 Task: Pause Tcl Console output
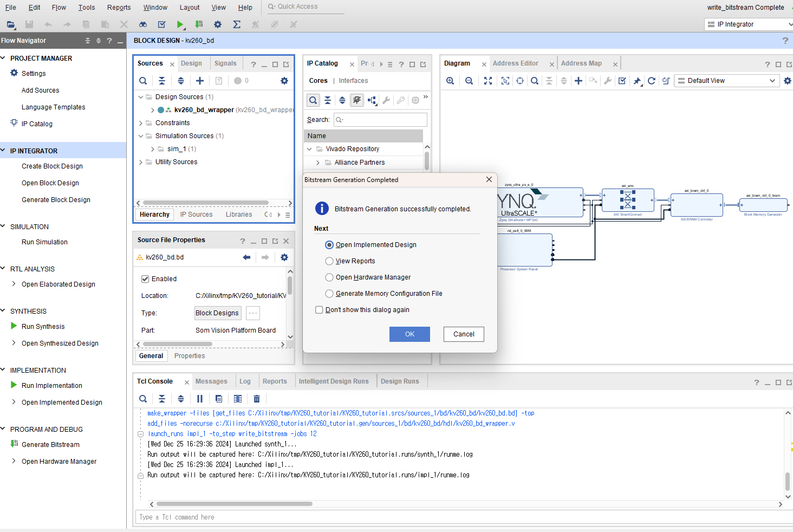pos(200,399)
